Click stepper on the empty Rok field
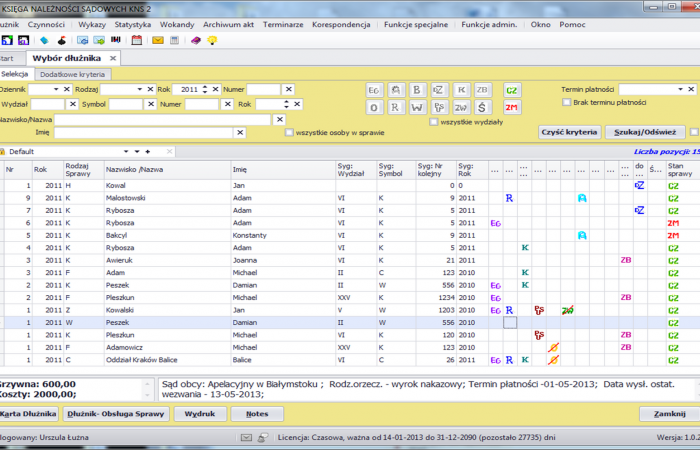 (286, 104)
